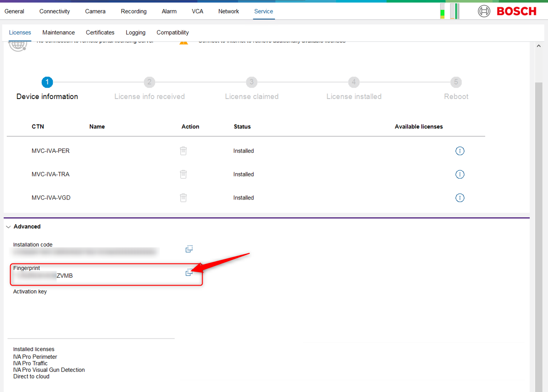Image resolution: width=548 pixels, height=392 pixels.
Task: Open the Logging tab
Action: [x=135, y=32]
